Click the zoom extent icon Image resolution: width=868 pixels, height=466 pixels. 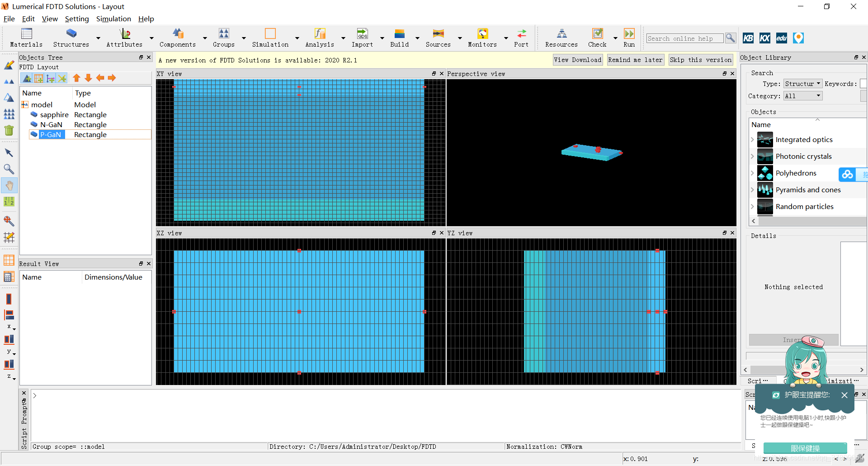(9, 221)
